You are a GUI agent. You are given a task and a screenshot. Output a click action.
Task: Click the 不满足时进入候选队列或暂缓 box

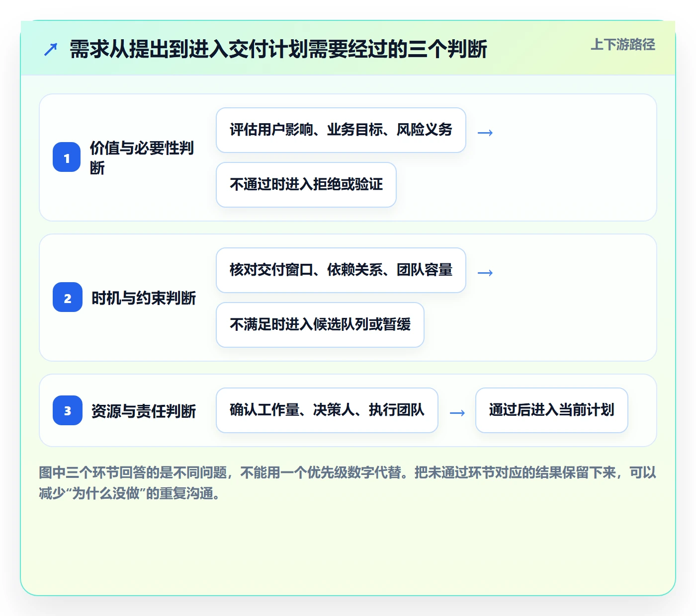point(320,325)
